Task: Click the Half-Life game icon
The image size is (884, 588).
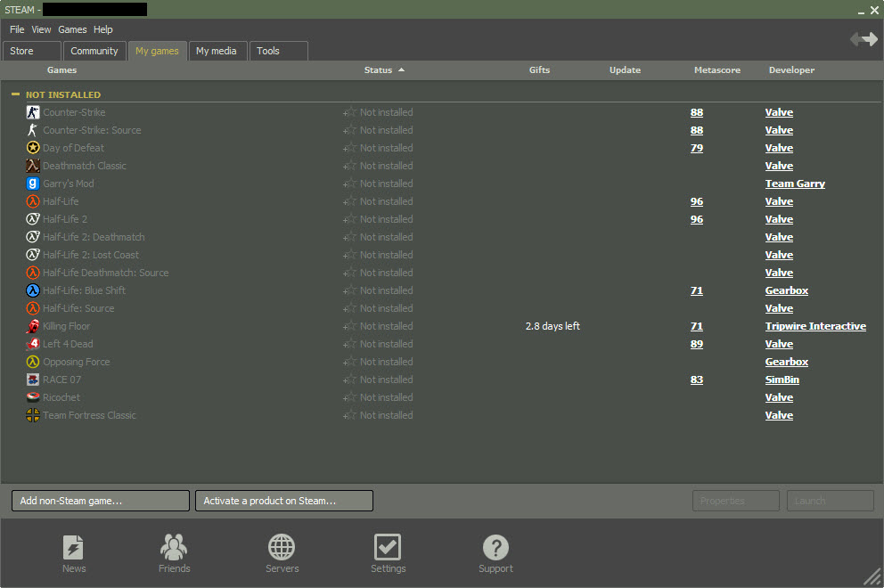Action: (33, 201)
